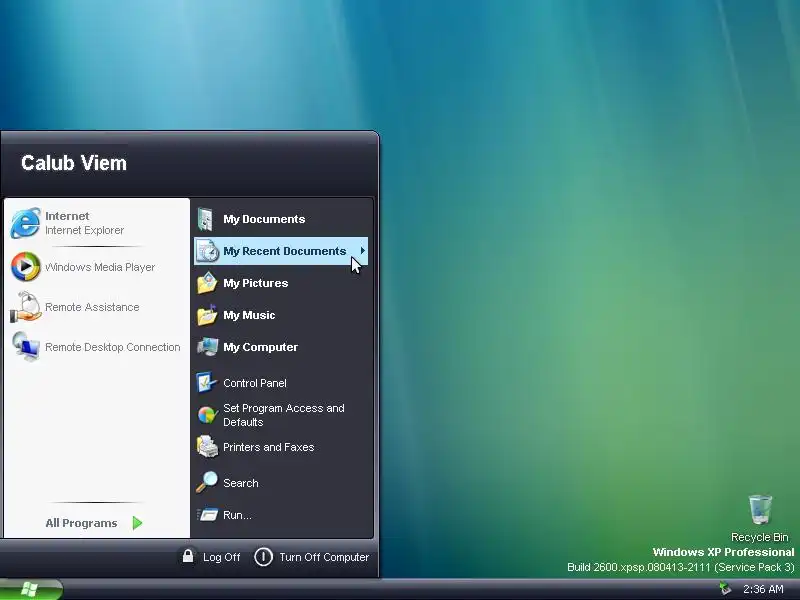Click the Windows Media Player icon
Viewport: 800px width, 600px height.
[26, 267]
